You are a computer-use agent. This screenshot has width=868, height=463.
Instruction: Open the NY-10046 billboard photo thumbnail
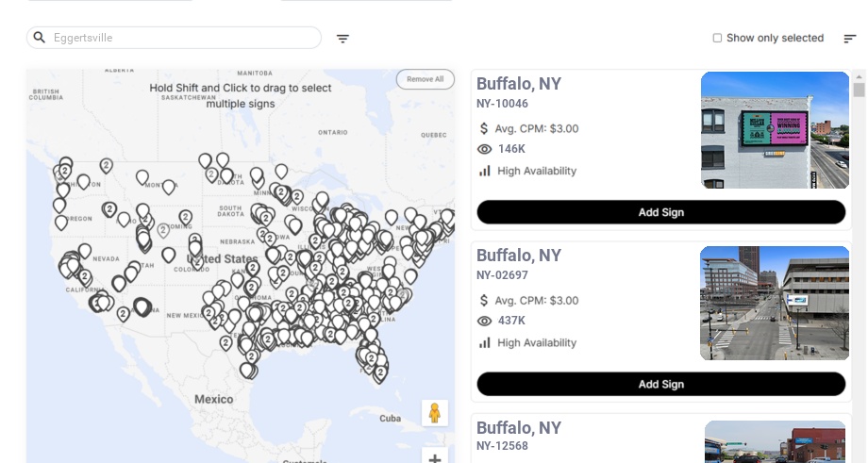(775, 130)
